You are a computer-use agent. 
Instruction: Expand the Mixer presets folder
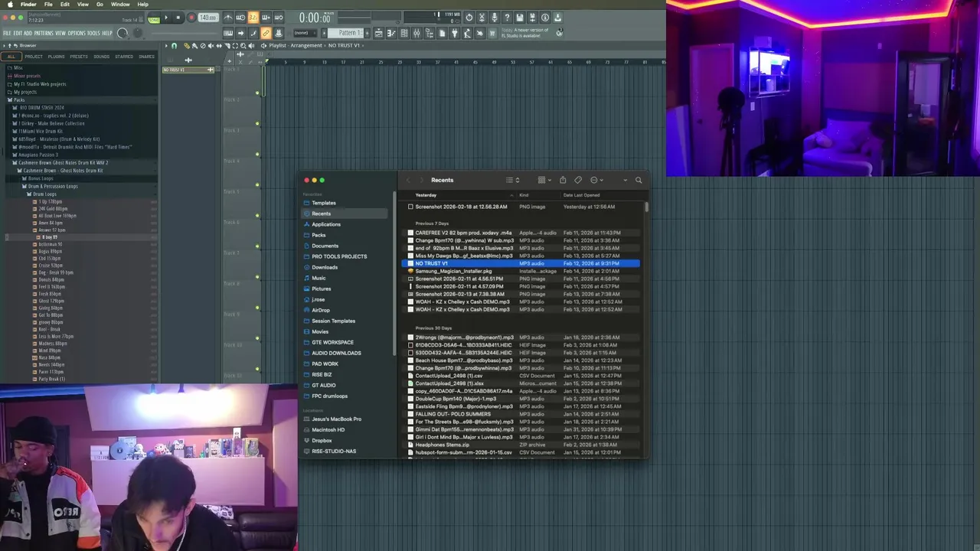pyautogui.click(x=28, y=76)
